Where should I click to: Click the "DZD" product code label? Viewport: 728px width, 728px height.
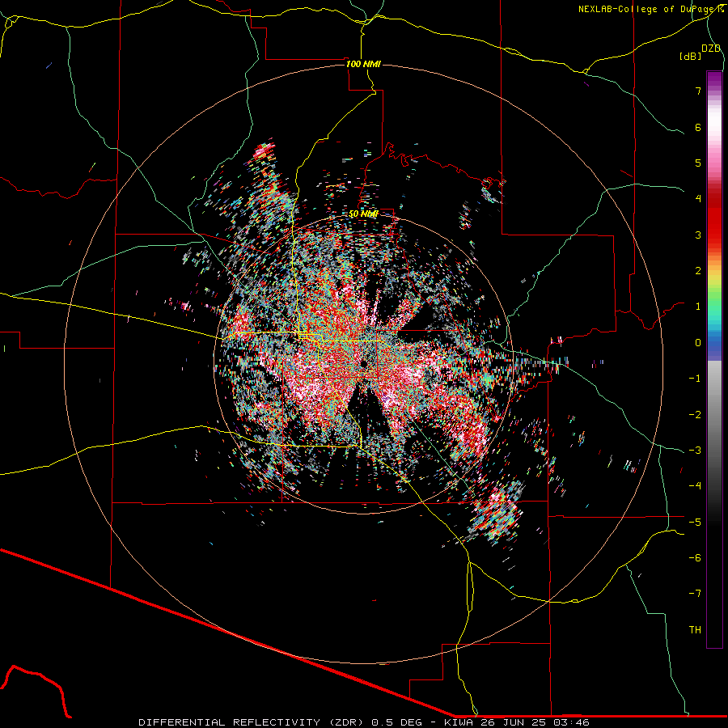[x=711, y=49]
